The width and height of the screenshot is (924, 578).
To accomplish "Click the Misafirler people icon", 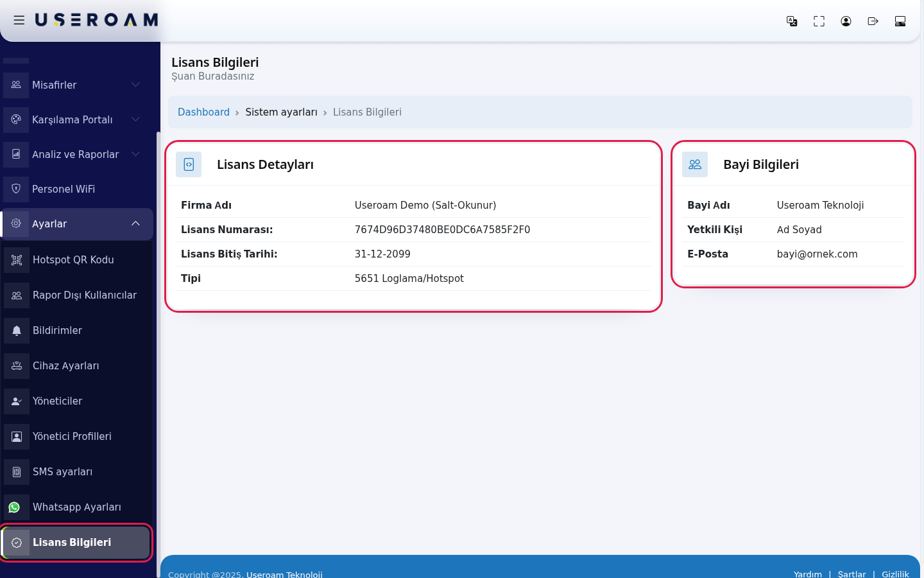I will 16,85.
